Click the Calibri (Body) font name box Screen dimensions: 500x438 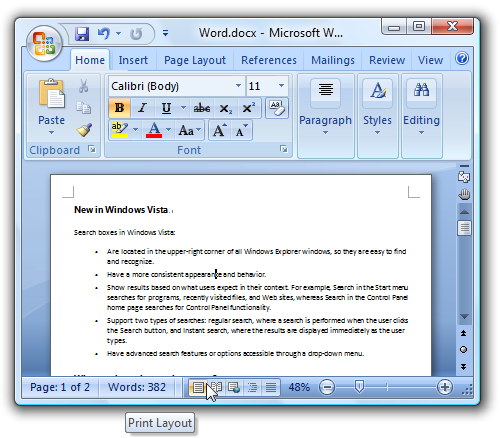172,86
